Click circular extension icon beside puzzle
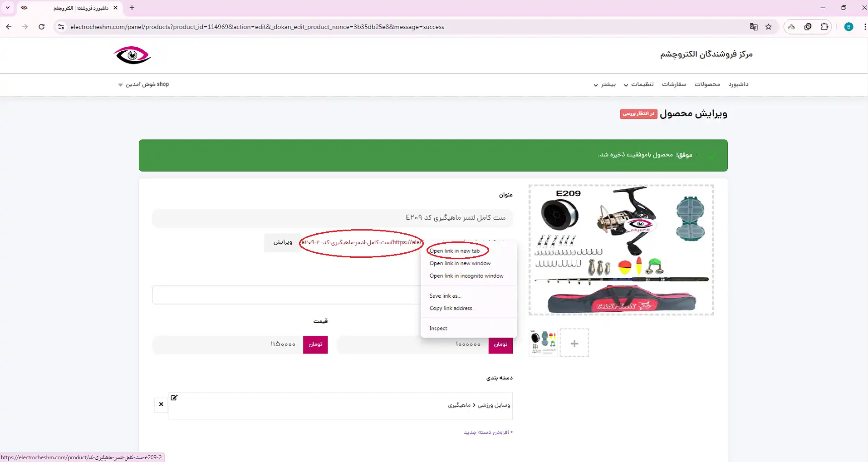 coord(808,27)
